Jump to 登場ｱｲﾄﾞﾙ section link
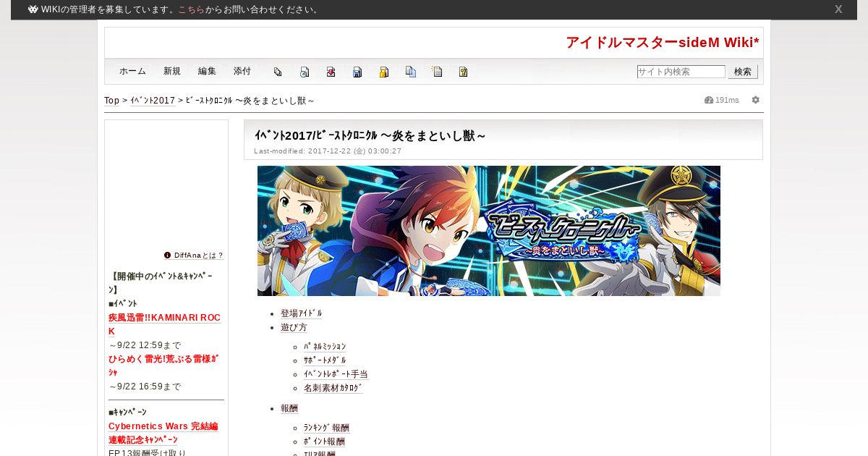 [x=302, y=313]
